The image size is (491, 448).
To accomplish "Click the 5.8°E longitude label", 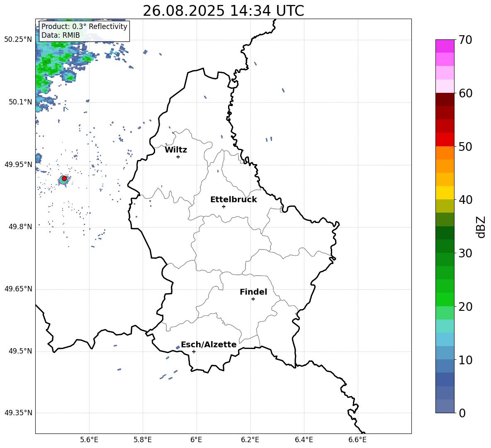I will pyautogui.click(x=143, y=440).
